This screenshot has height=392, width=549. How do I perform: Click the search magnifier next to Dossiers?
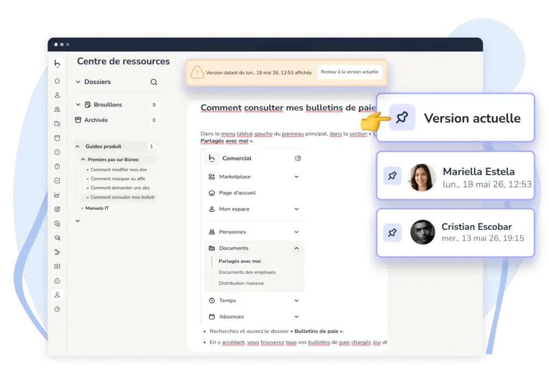click(154, 82)
